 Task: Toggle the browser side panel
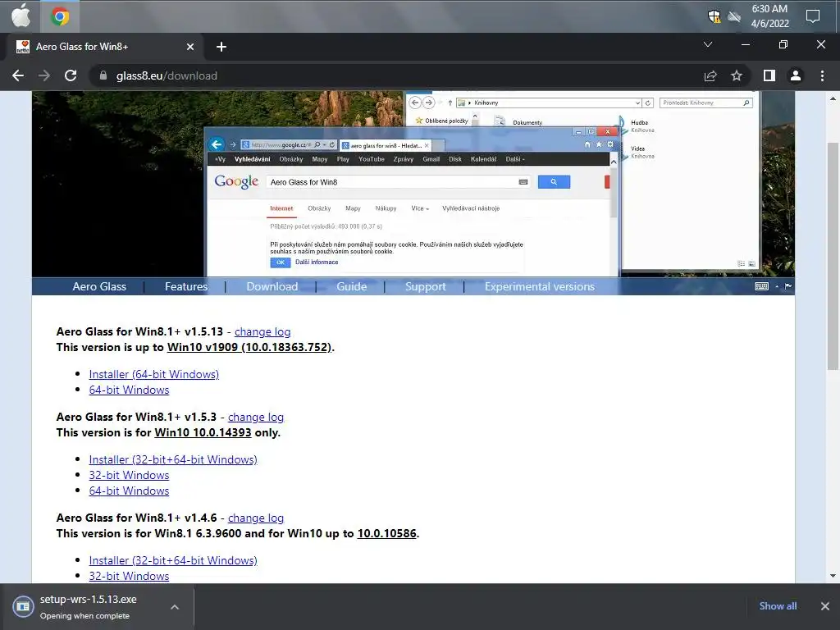[769, 75]
